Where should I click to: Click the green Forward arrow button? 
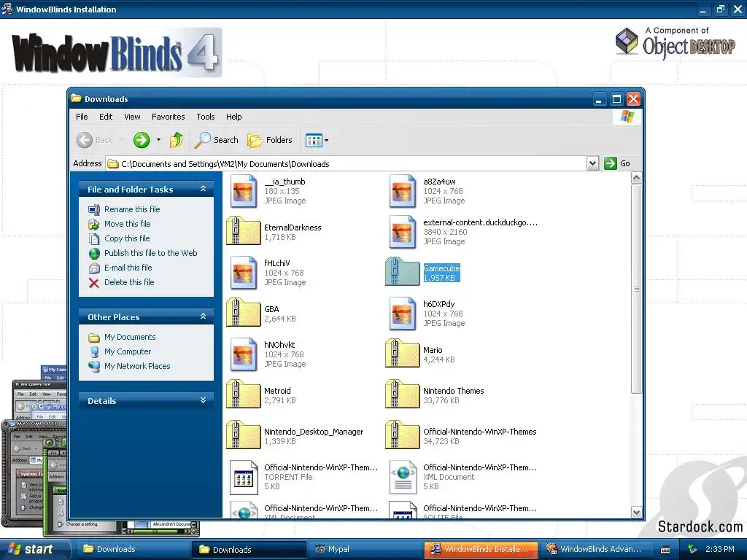(x=142, y=140)
